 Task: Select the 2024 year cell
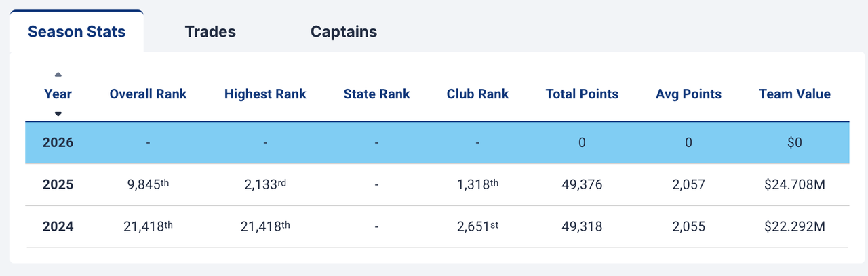58,227
